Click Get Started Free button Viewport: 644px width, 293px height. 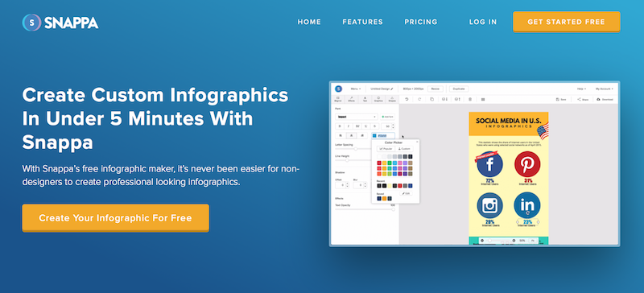(567, 22)
